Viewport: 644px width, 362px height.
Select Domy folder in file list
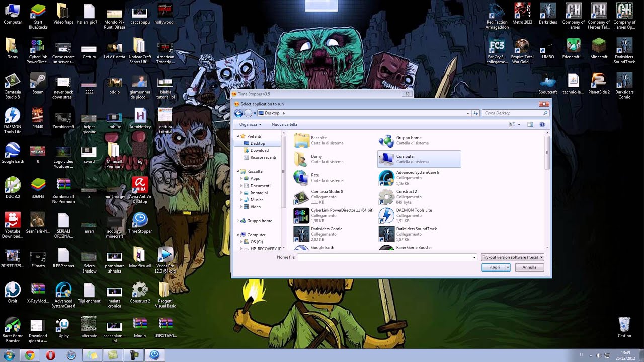point(335,159)
